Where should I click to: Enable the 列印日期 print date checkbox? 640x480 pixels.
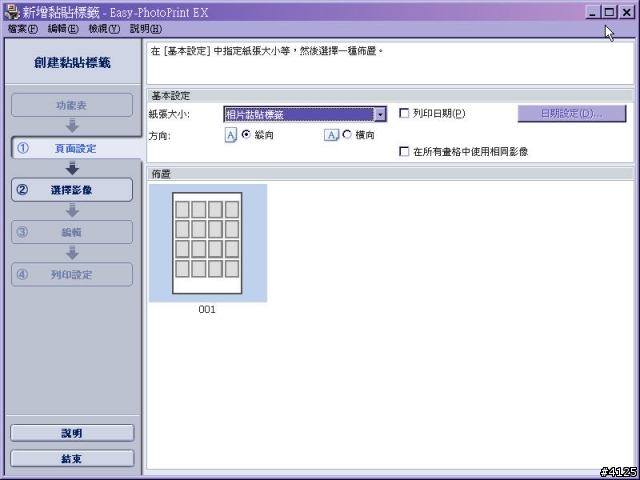(x=404, y=113)
